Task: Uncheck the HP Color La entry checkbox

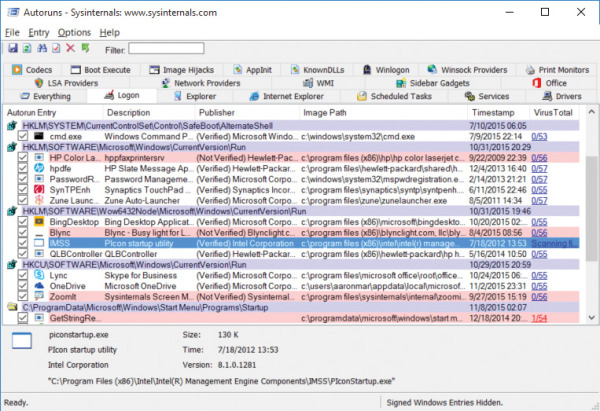Action: 23,158
